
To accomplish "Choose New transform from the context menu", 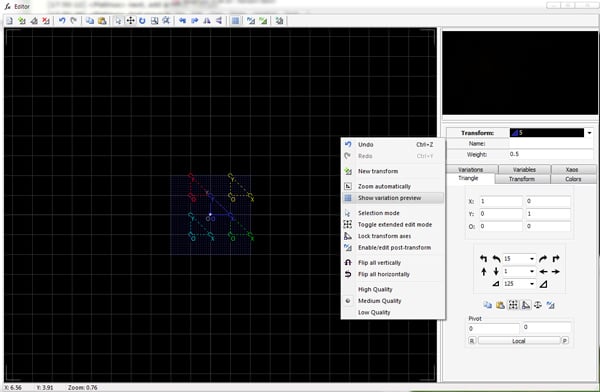I will 393,171.
